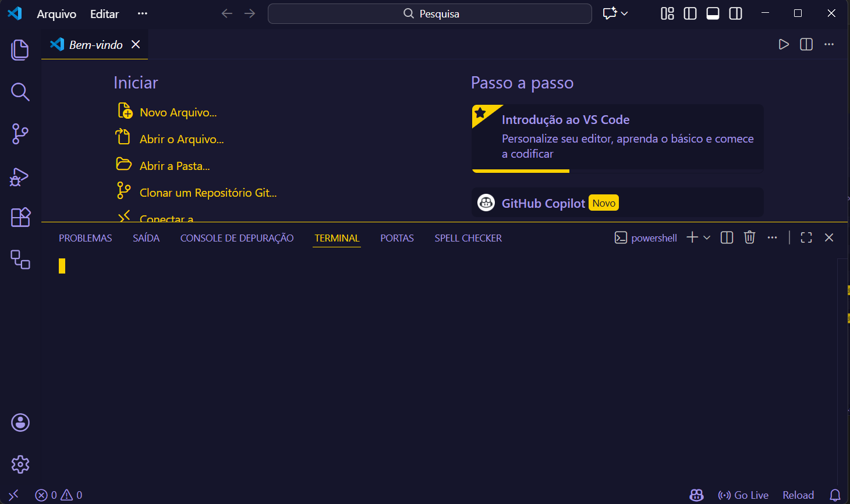Click Go Live in the status bar
This screenshot has height=504, width=850.
pos(743,495)
